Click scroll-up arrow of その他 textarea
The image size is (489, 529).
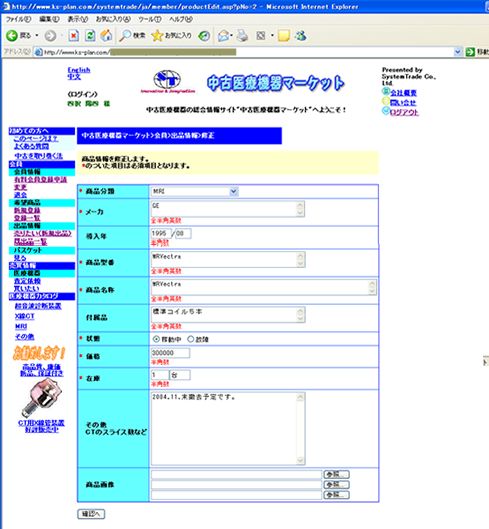pyautogui.click(x=300, y=398)
